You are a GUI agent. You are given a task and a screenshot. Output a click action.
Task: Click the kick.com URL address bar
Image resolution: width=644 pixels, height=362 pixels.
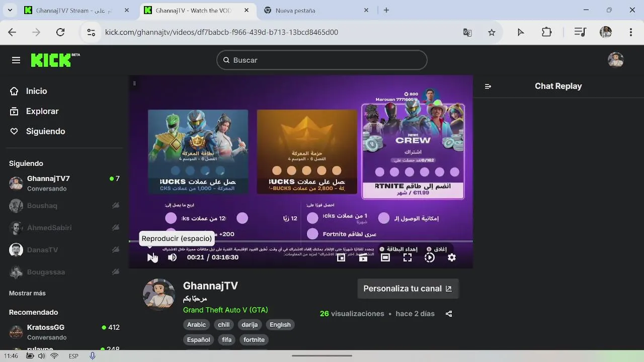point(221,32)
